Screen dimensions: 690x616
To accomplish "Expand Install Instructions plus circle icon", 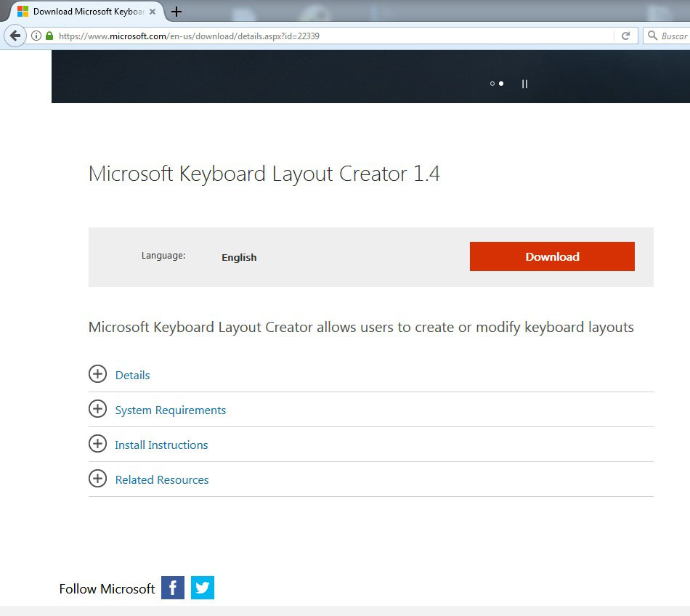I will tap(98, 444).
